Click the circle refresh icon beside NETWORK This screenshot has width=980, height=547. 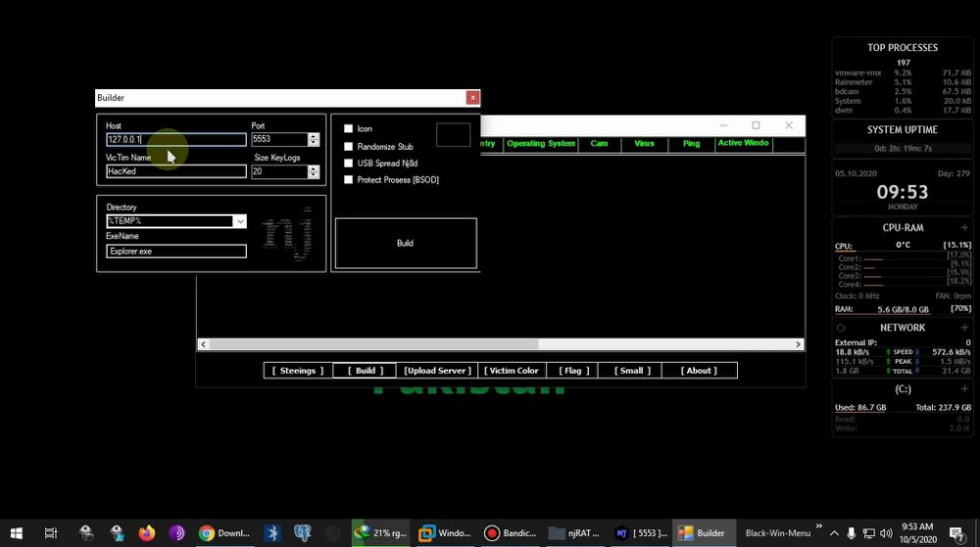pos(841,327)
